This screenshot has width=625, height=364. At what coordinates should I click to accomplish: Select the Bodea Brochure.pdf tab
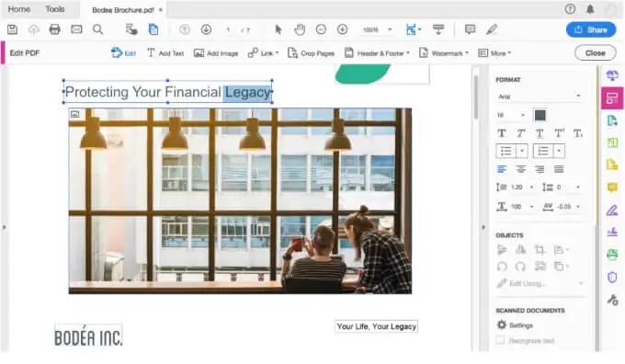coord(123,10)
